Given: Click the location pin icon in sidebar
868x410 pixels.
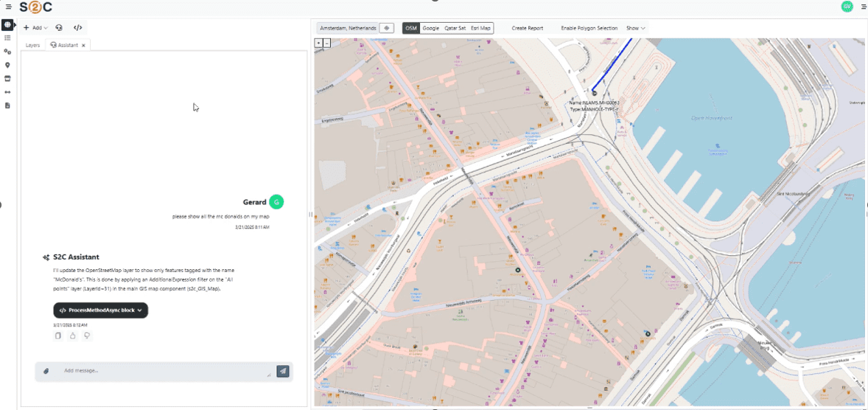Looking at the screenshot, I should pyautogui.click(x=7, y=65).
